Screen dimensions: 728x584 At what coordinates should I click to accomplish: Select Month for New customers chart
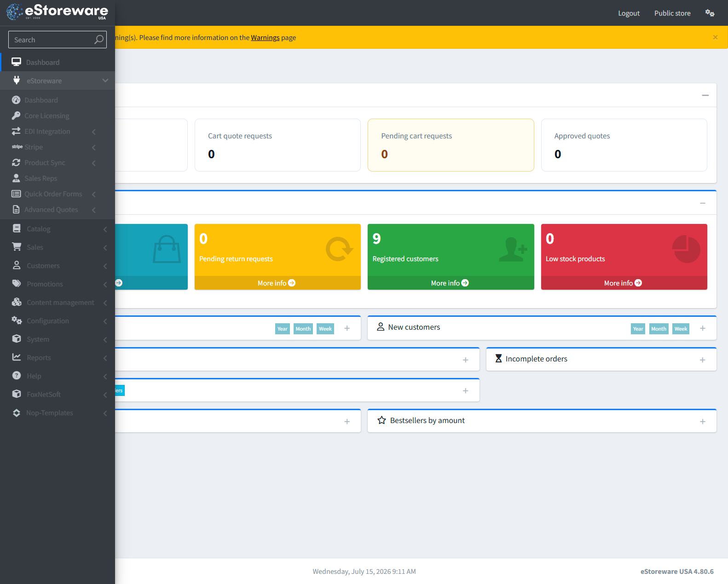point(659,329)
